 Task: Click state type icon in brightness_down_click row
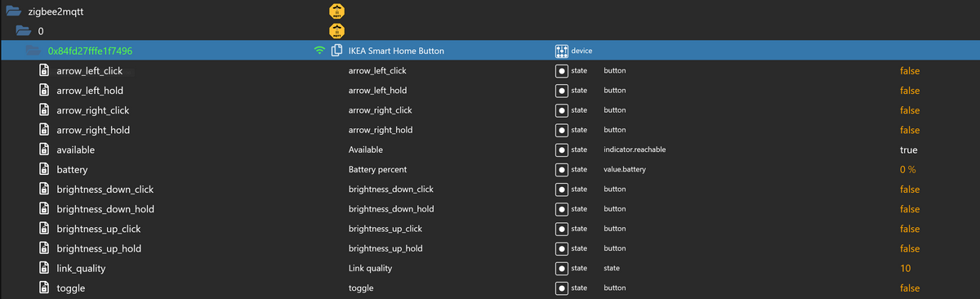tap(561, 189)
